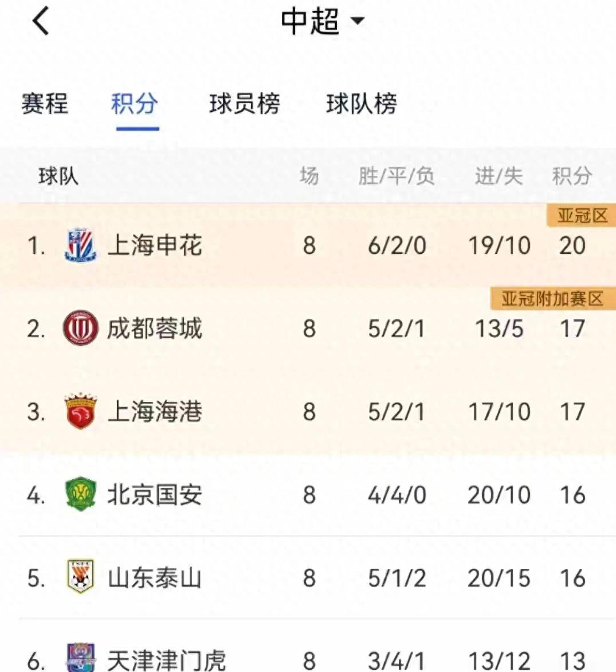Open the 球员榜 player rankings tab
The height and width of the screenshot is (672, 616).
[245, 105]
